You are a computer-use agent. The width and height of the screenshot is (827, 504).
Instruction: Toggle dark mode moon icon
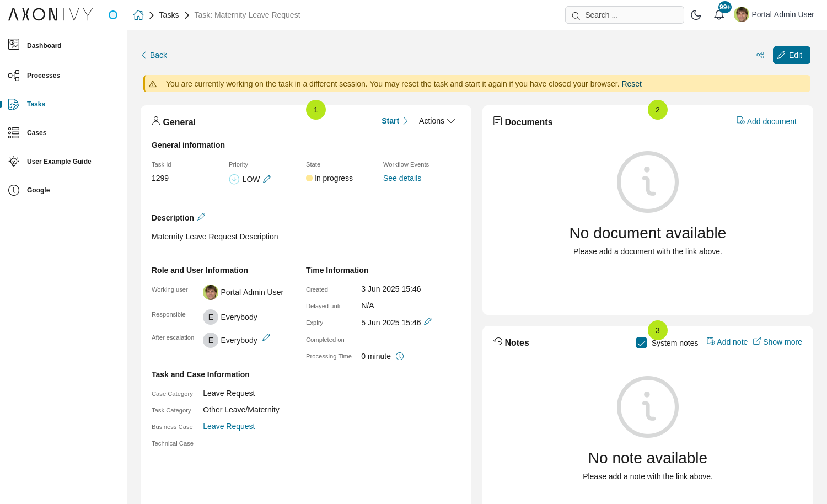coord(696,15)
